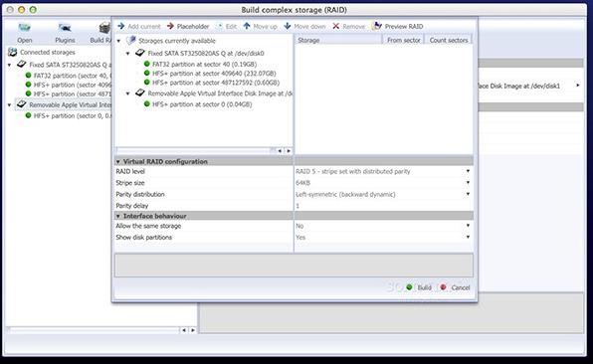Click the Removable Apple Virtual disk icon in dialog
Screen dimensions: 593x364
coord(140,92)
